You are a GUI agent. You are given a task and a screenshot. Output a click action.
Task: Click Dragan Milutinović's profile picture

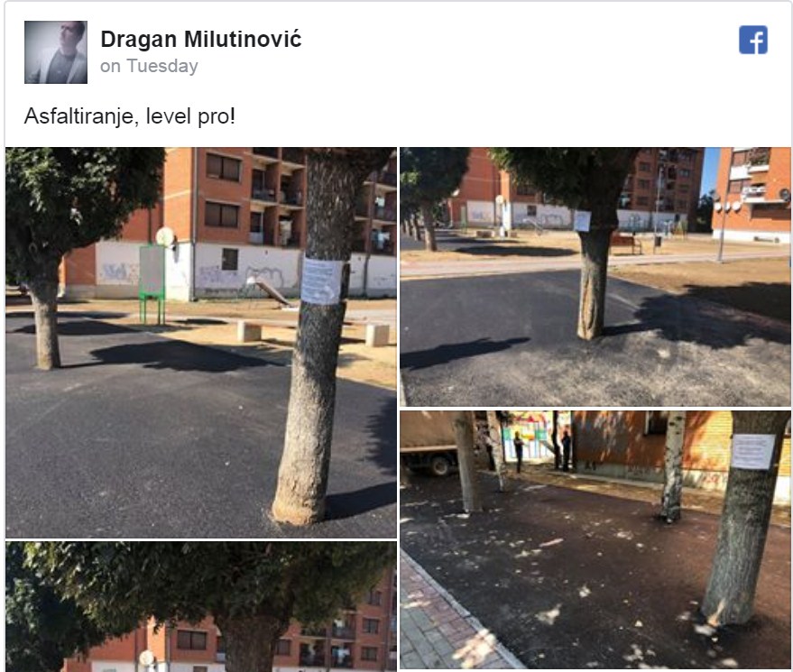click(56, 52)
